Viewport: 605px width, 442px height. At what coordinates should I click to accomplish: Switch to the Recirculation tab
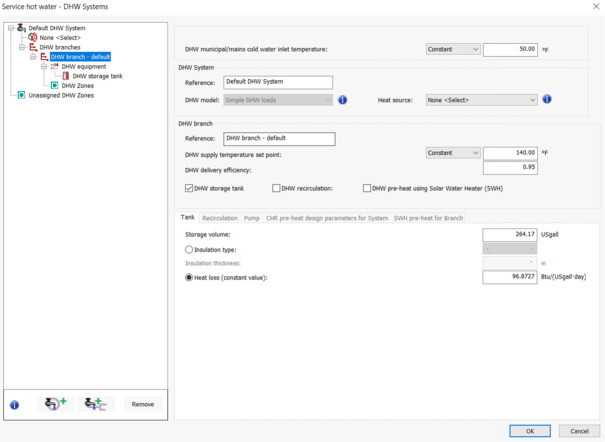coord(219,217)
